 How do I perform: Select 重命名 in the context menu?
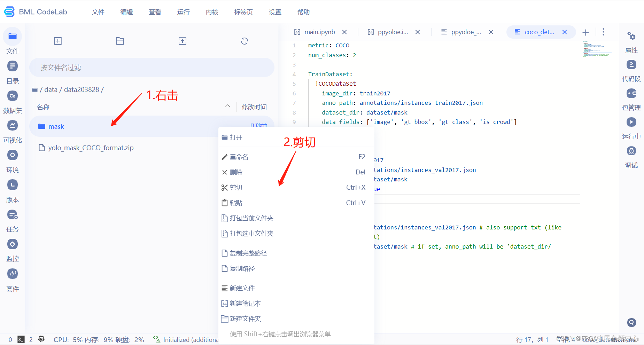pyautogui.click(x=296, y=157)
